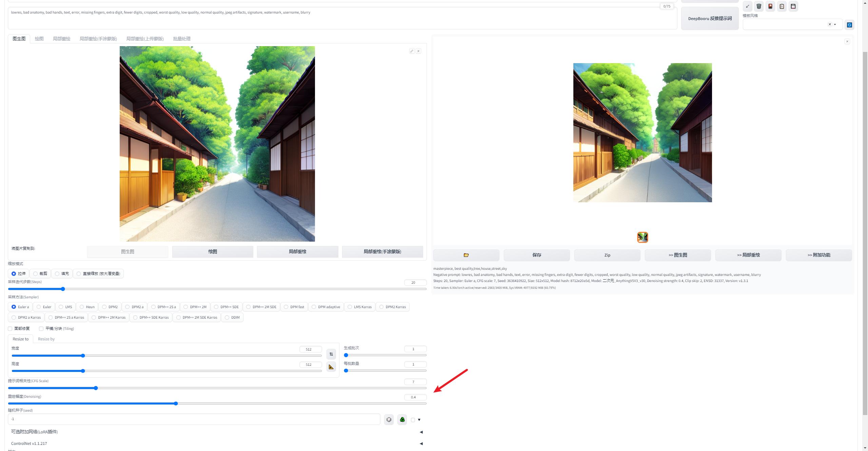The width and height of the screenshot is (868, 451).
Task: Click the clipboard apply-style icon
Action: 782,6
